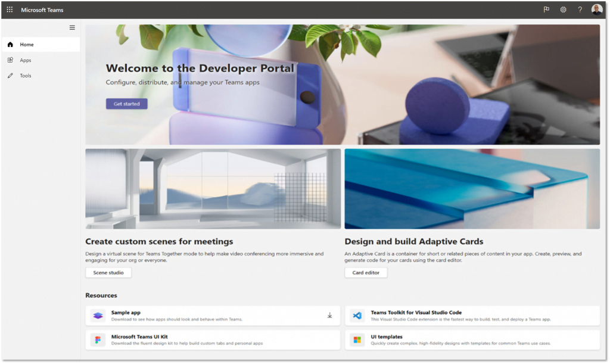The height and width of the screenshot is (364, 610).
Task: Collapse the sidebar with hamburger icon
Action: (72, 27)
